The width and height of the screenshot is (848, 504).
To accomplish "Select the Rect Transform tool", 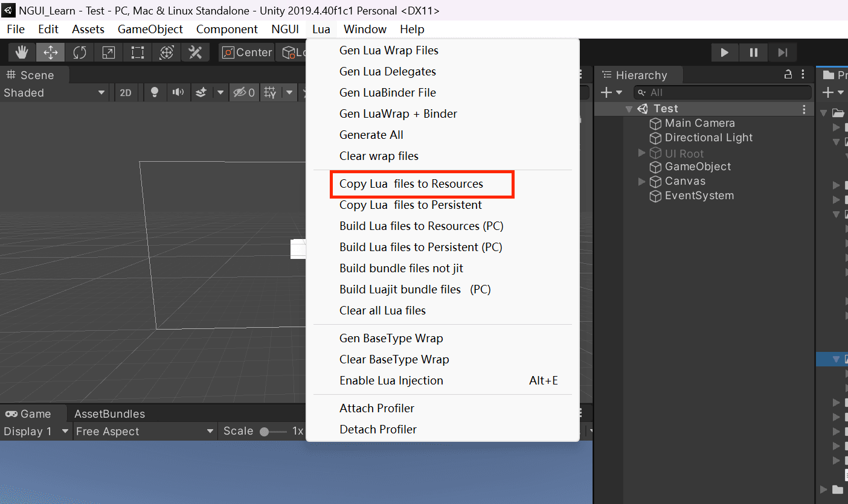I will [x=138, y=53].
